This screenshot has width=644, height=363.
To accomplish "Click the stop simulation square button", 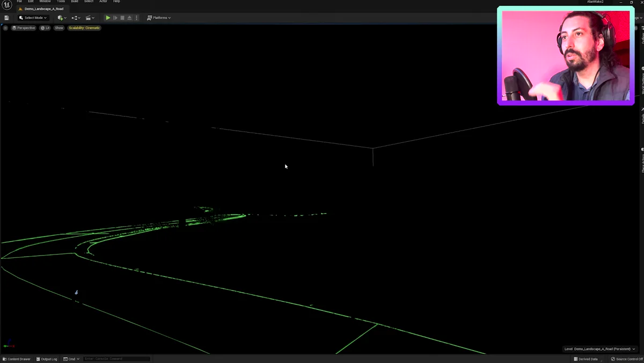I will click(x=122, y=18).
